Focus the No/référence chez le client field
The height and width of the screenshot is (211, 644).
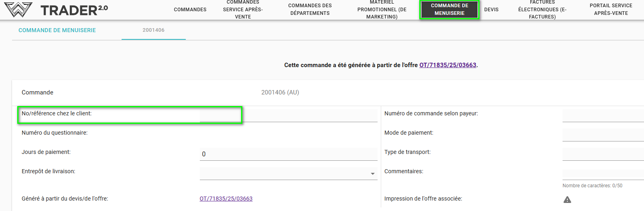pyautogui.click(x=288, y=115)
